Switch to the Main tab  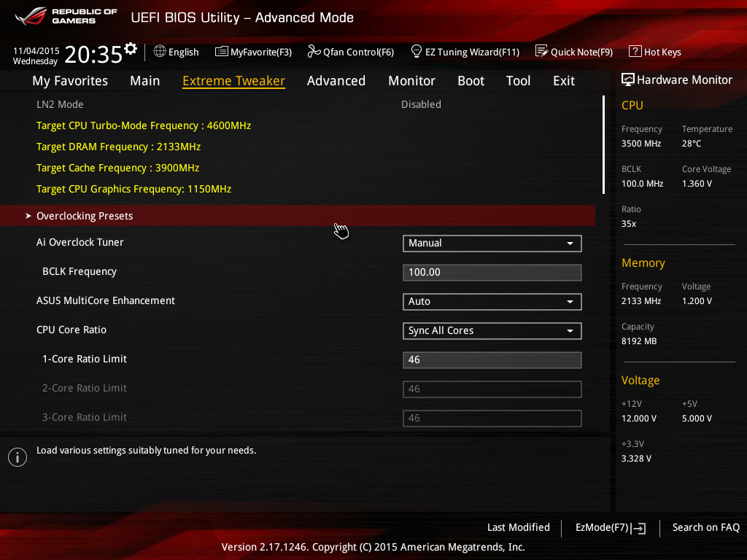[x=145, y=81]
